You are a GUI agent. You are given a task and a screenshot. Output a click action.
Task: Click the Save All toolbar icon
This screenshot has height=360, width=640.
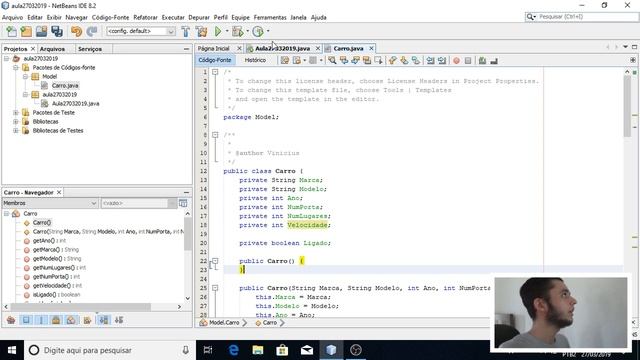pyautogui.click(x=57, y=31)
